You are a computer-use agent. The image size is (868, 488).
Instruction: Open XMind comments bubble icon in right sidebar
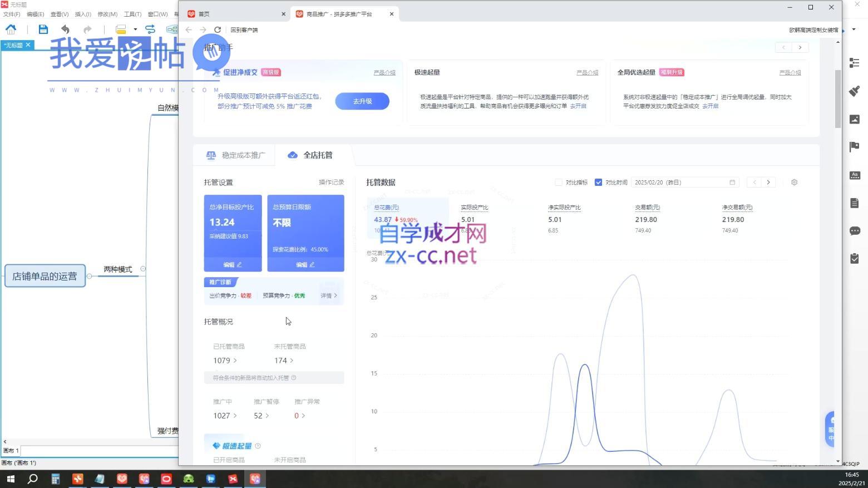click(855, 231)
